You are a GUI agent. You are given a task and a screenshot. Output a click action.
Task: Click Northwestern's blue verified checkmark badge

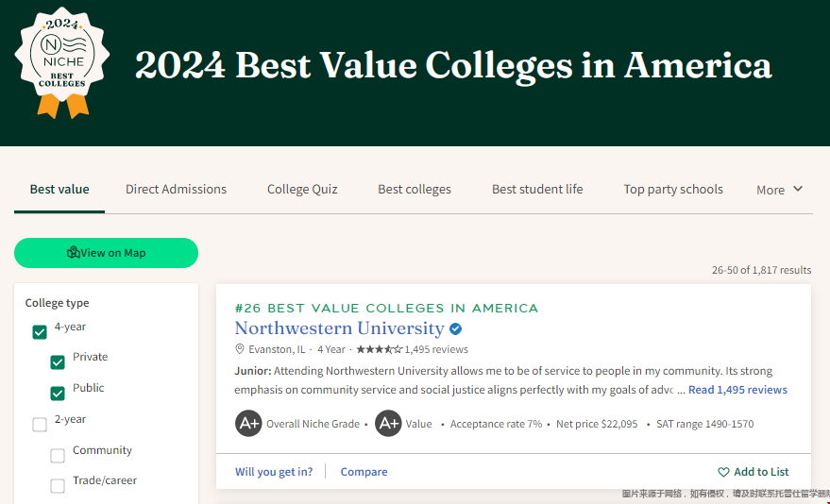455,329
